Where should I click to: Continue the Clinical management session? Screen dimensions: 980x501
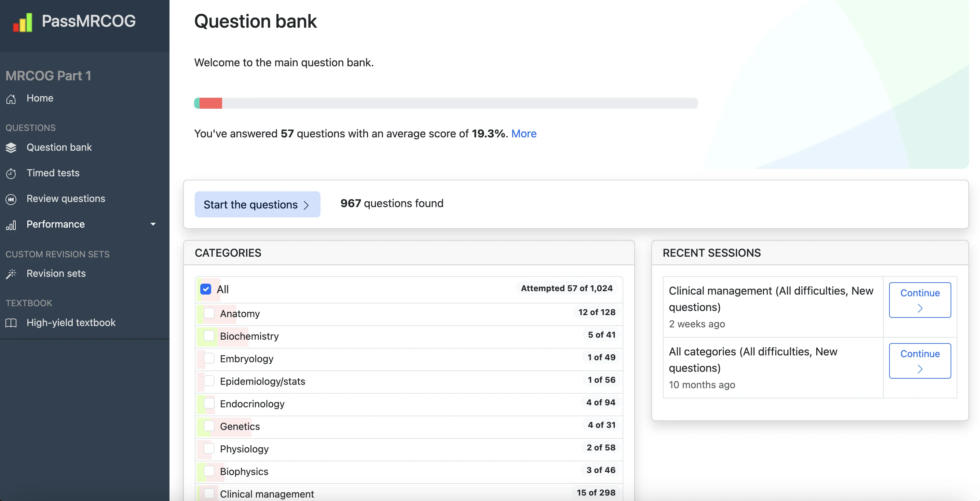[920, 300]
